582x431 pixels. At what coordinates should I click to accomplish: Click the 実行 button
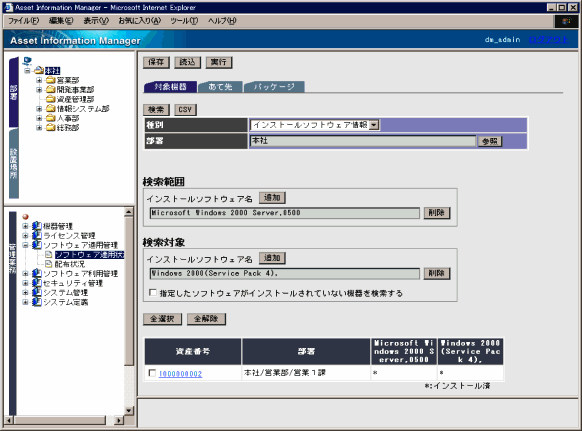coord(219,62)
